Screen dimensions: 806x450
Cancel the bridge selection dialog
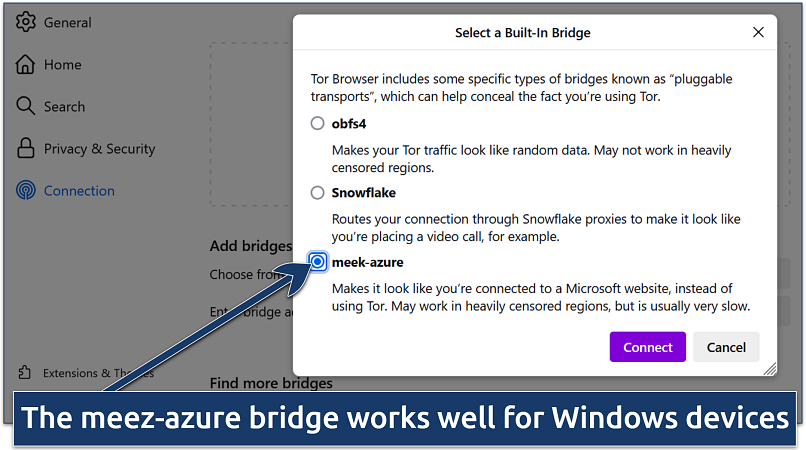point(726,347)
